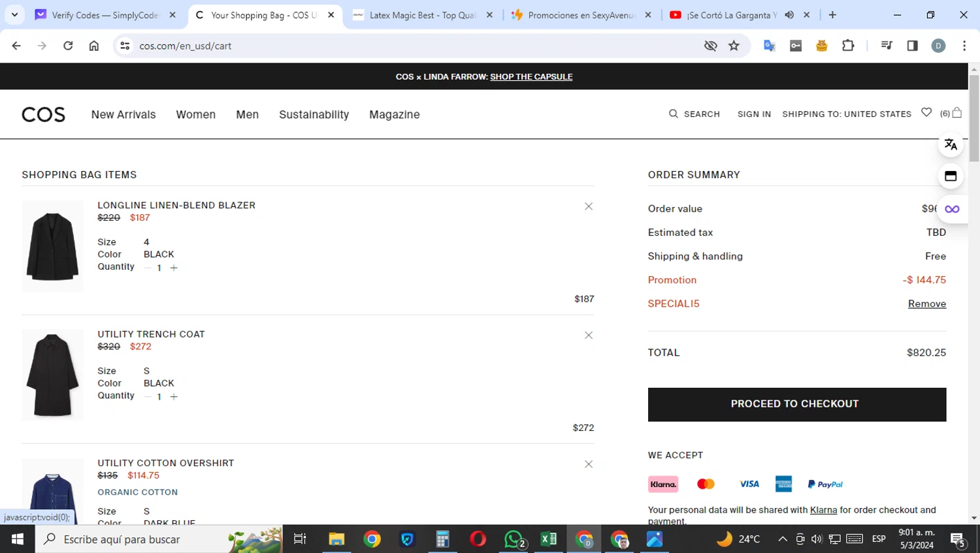View site information icon in address bar

pyautogui.click(x=125, y=46)
